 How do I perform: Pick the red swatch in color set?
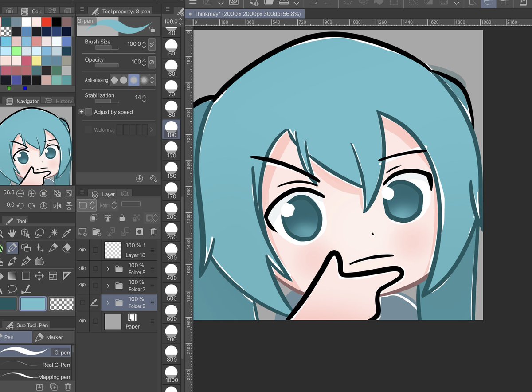[46, 22]
